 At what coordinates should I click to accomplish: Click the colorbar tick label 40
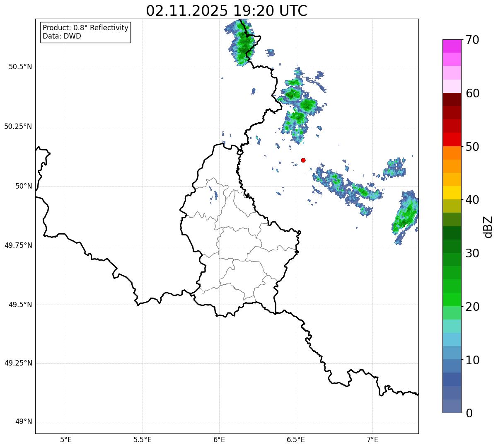(x=473, y=200)
